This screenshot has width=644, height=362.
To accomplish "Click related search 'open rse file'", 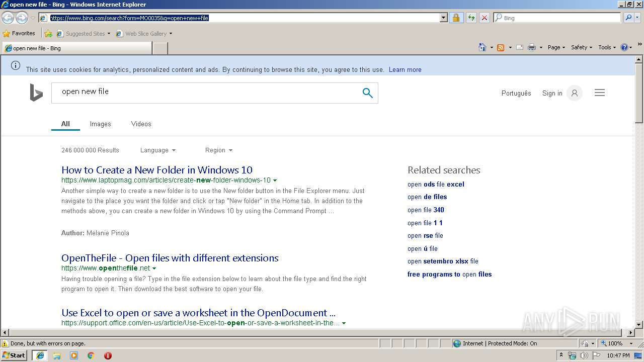I will (x=425, y=236).
